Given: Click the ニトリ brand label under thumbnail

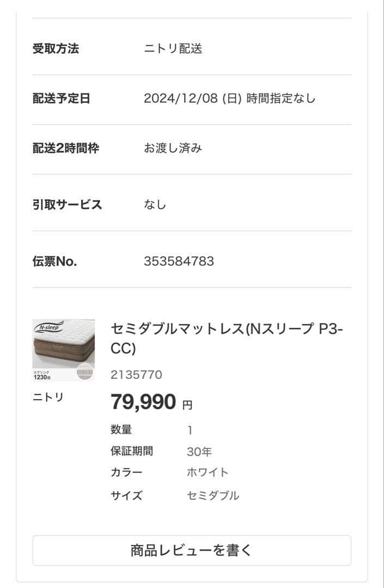Looking at the screenshot, I should point(48,397).
